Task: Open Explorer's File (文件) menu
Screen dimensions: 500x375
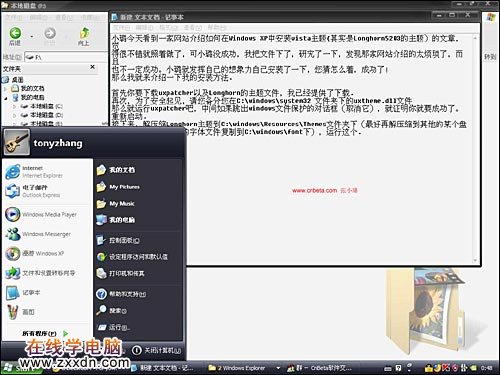Action: click(x=13, y=17)
